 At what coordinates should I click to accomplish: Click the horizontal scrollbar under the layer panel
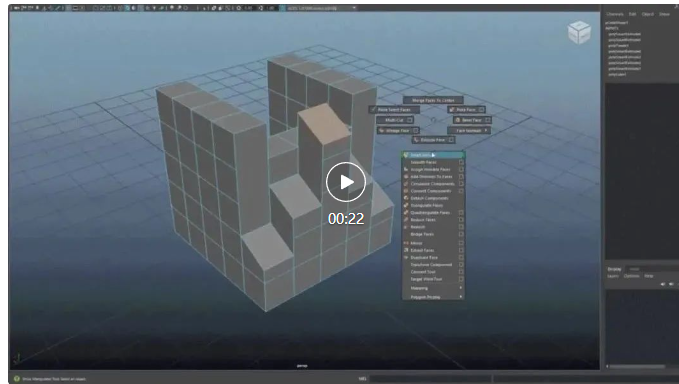click(x=637, y=367)
